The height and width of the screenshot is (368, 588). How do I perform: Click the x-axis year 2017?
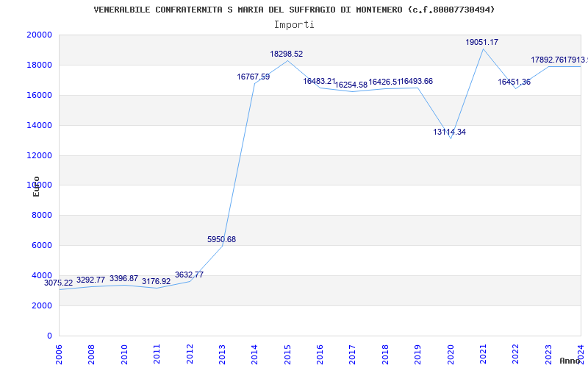coord(353,355)
